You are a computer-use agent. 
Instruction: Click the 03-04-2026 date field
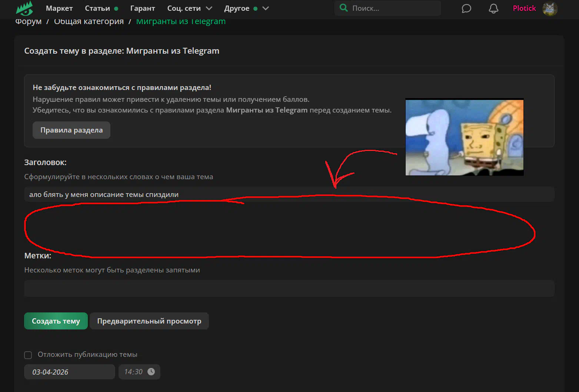click(69, 372)
